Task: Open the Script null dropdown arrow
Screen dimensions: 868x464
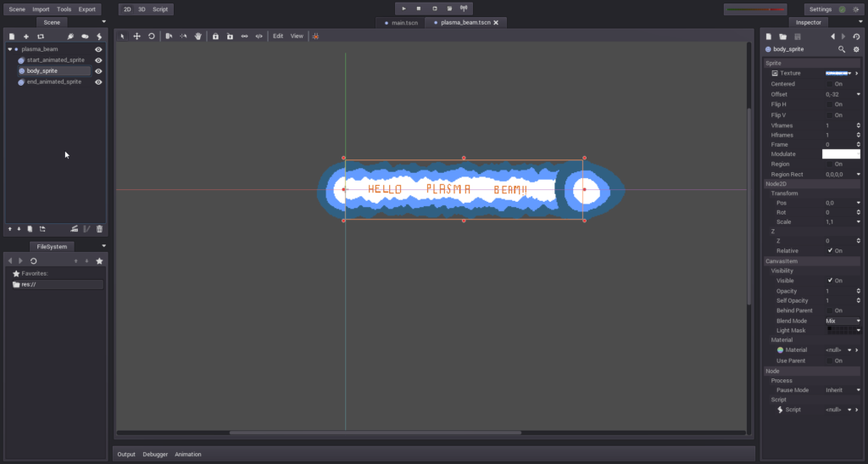Action: click(849, 410)
